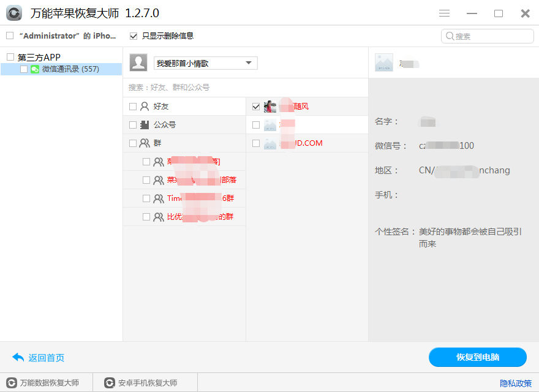This screenshot has width=539, height=392.
Task: Check the 好友 category checkbox
Action: tap(133, 107)
